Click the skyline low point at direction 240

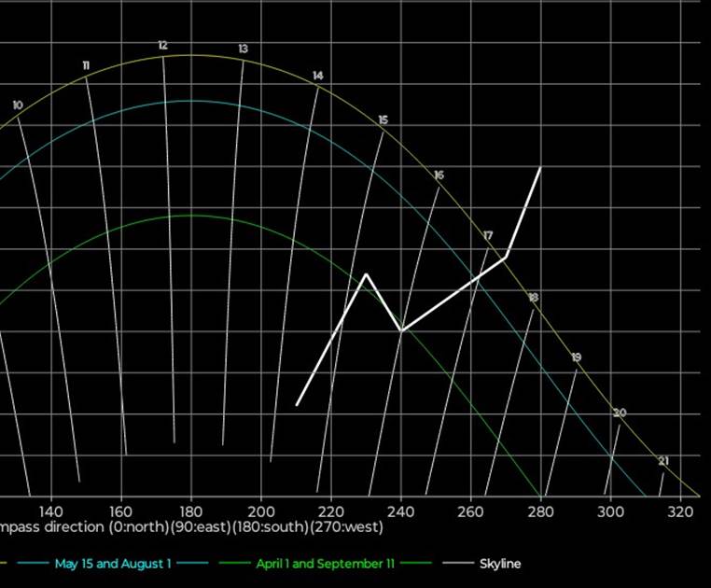(x=401, y=331)
